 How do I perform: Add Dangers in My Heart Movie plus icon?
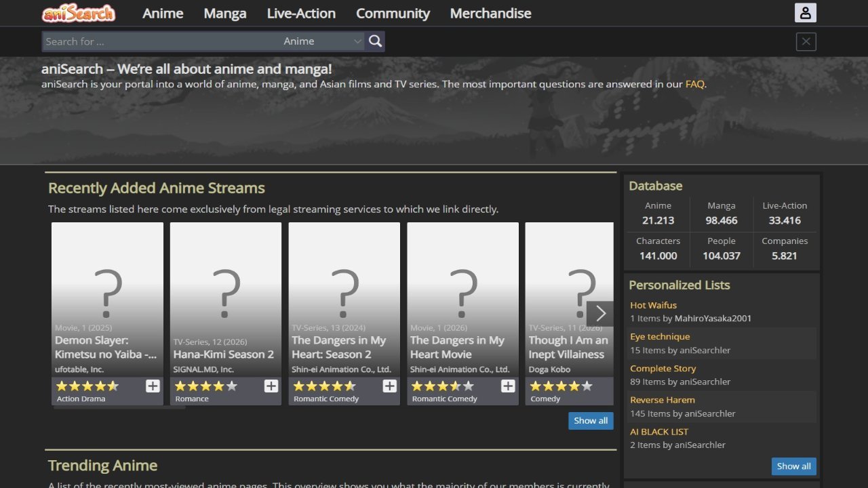(x=508, y=386)
